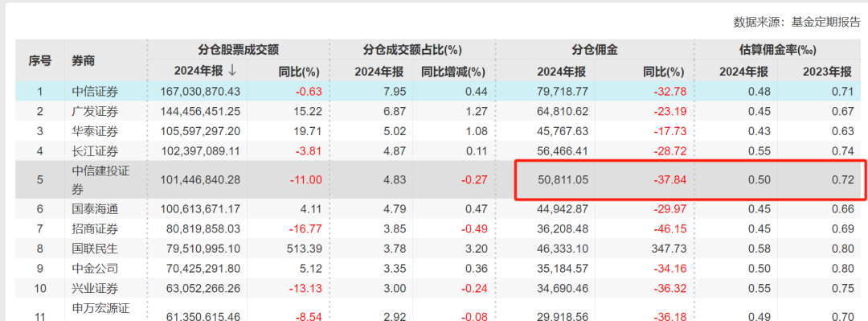
Task: Click the 7.95 share percentage cell
Action: (x=395, y=91)
